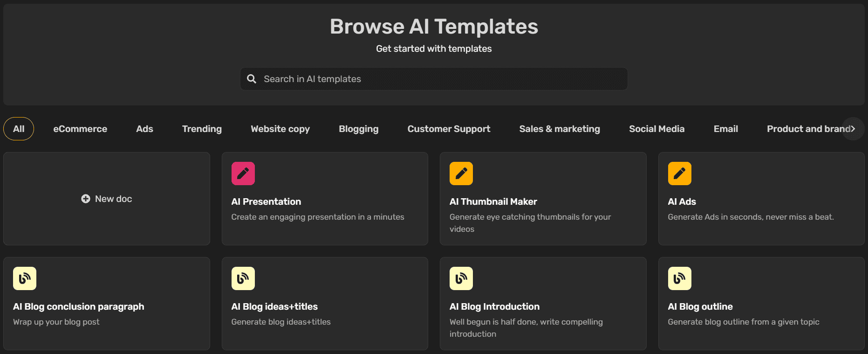Select the All category tab

(19, 129)
